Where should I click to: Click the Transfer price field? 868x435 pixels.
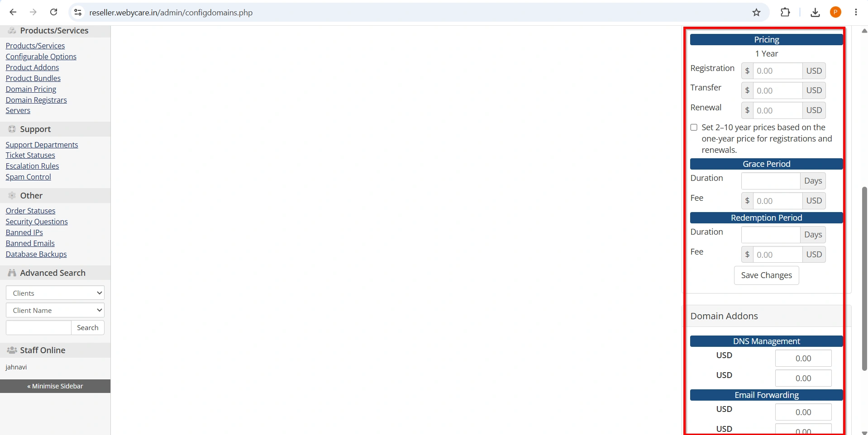tap(777, 90)
